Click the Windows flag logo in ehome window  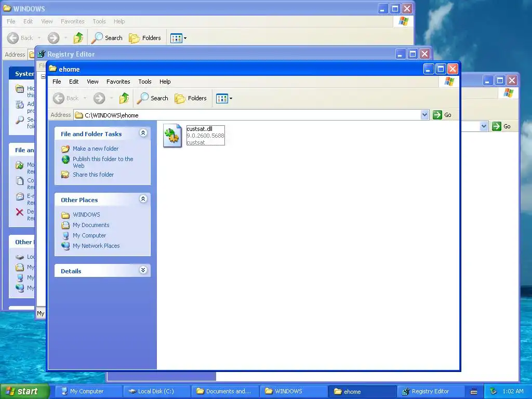pyautogui.click(x=449, y=82)
